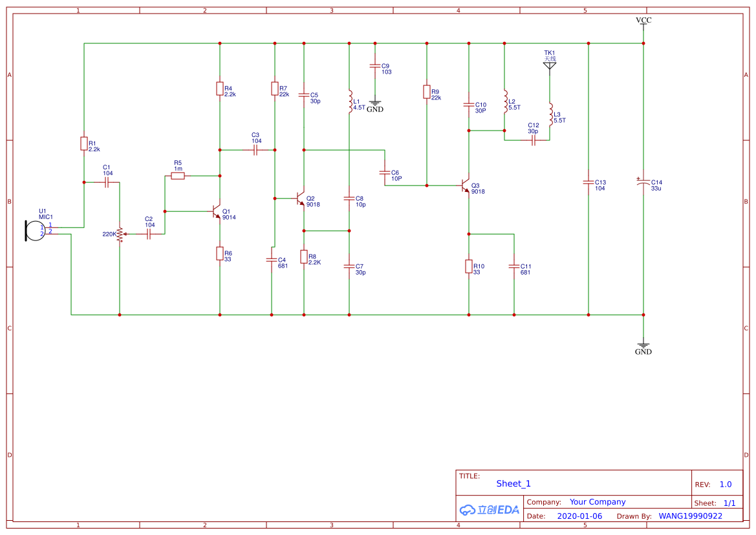Select the title text "Sheet_1"
The image size is (756, 535).
pyautogui.click(x=513, y=483)
